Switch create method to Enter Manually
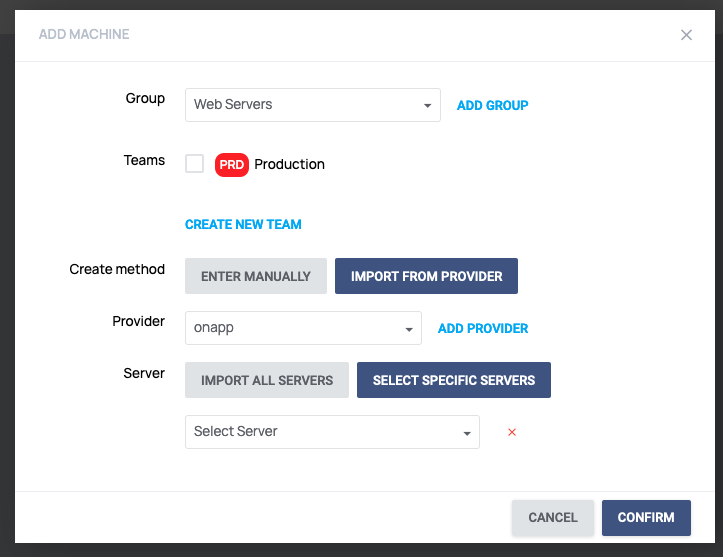 256,276
